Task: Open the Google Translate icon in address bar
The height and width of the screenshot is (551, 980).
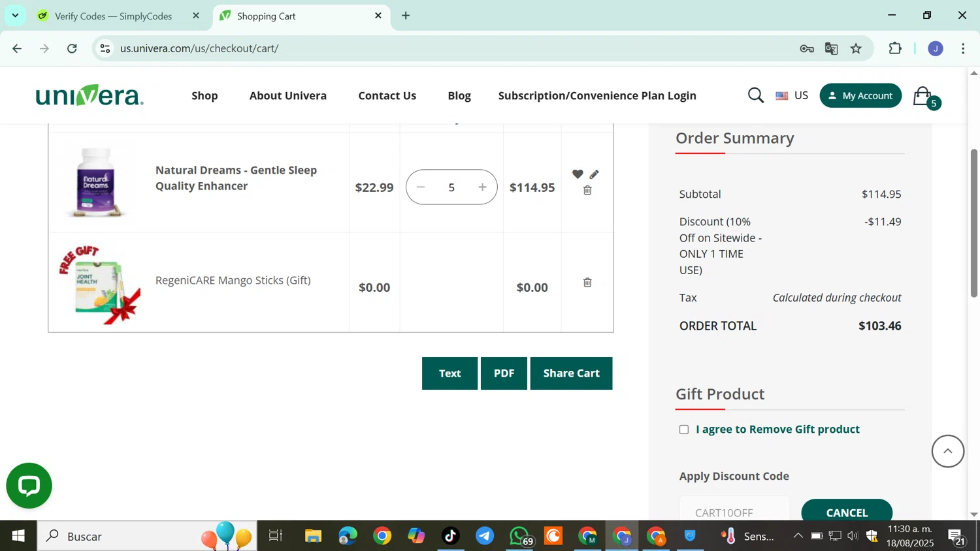Action: tap(831, 48)
